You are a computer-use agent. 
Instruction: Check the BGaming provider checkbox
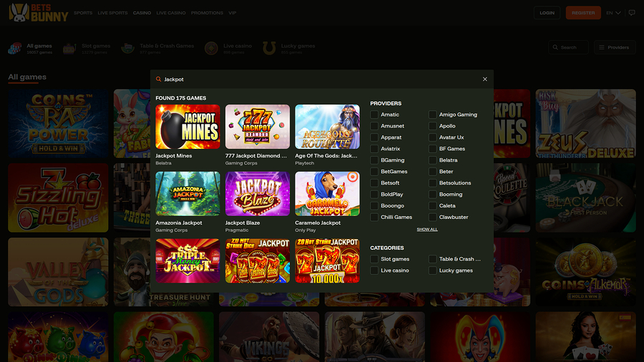coord(374,160)
